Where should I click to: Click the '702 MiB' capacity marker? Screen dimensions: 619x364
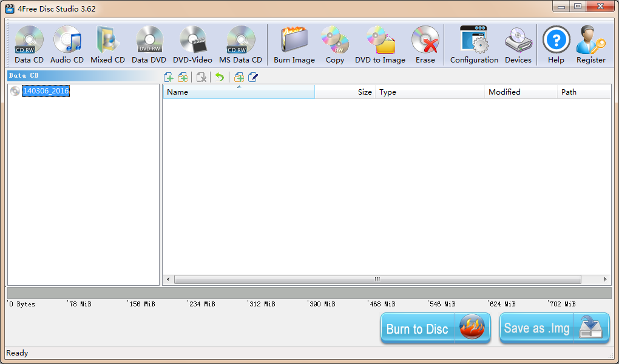coord(562,304)
